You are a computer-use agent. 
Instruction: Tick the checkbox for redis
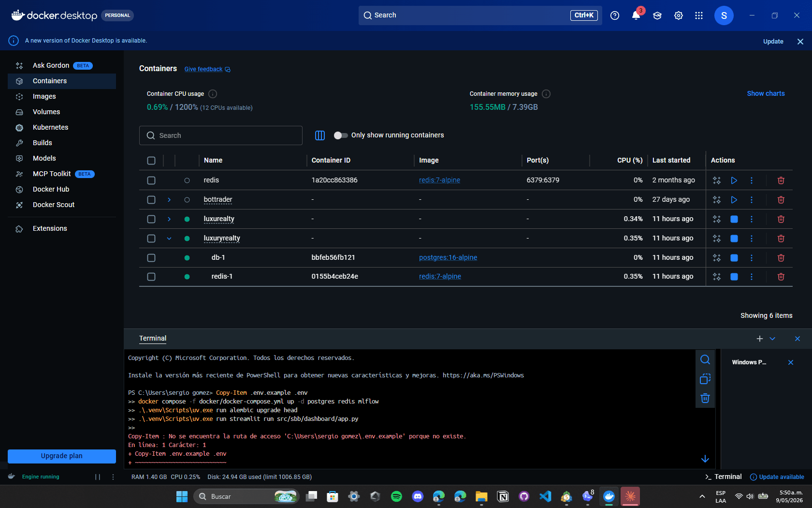(x=151, y=180)
